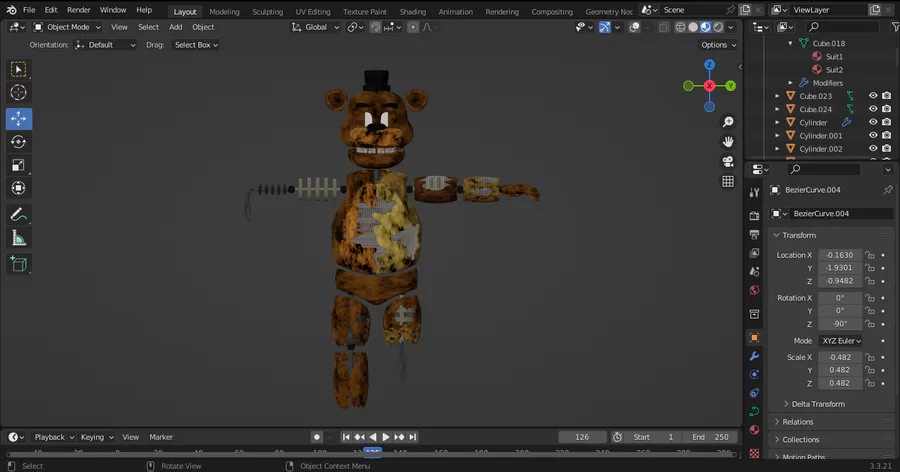Open the Render properties tab
900x472 pixels.
coord(754,216)
